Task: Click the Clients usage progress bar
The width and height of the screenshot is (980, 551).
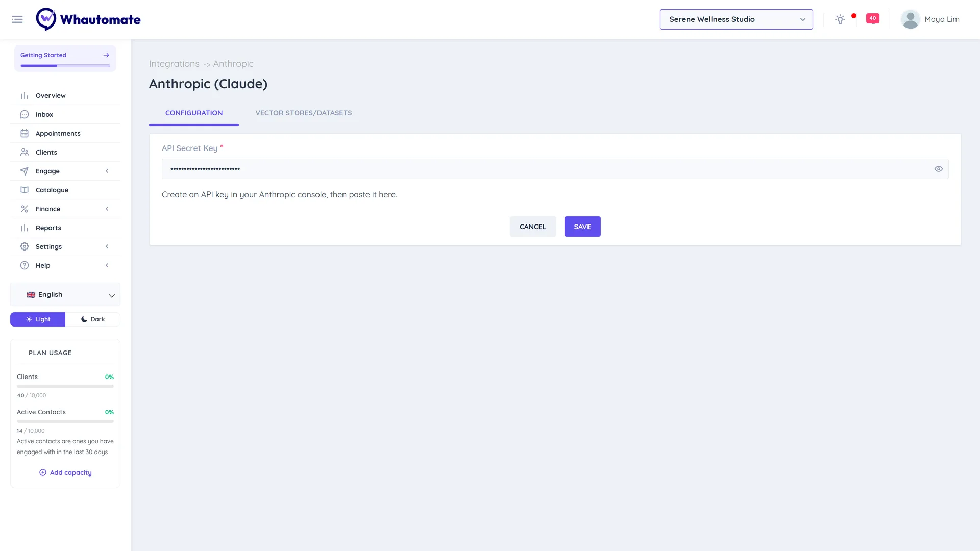Action: click(x=65, y=386)
